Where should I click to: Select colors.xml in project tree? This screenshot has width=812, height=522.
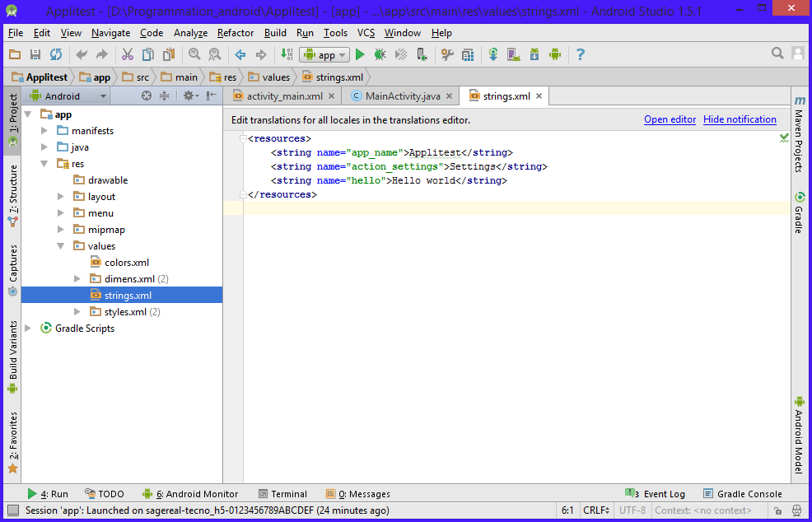pos(119,263)
